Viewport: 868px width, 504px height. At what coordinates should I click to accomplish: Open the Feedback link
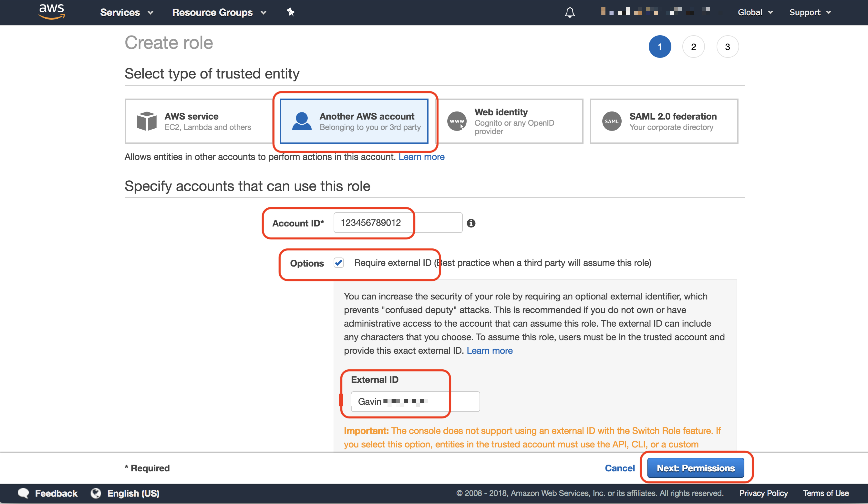point(56,493)
